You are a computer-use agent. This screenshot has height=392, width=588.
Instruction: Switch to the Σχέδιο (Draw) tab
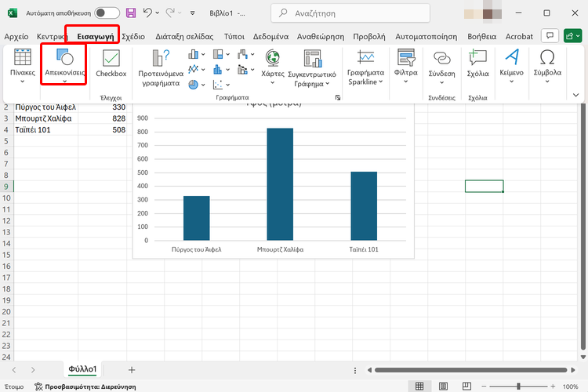[x=133, y=36]
